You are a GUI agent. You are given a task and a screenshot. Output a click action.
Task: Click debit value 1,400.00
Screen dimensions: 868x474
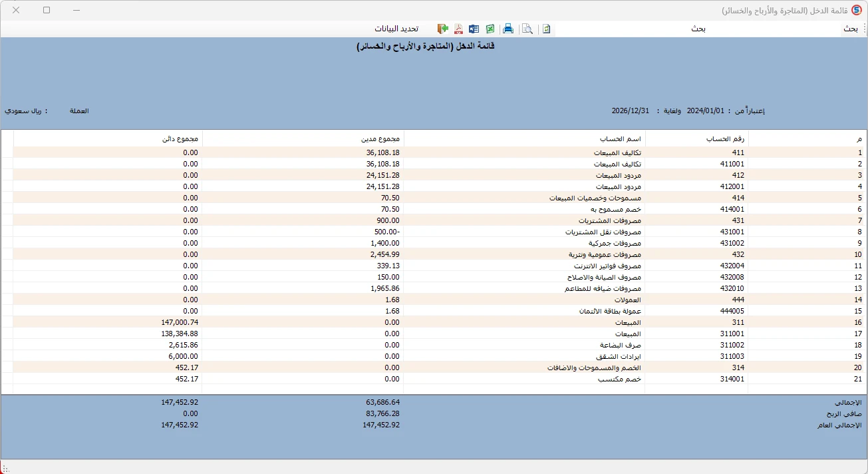pyautogui.click(x=385, y=243)
